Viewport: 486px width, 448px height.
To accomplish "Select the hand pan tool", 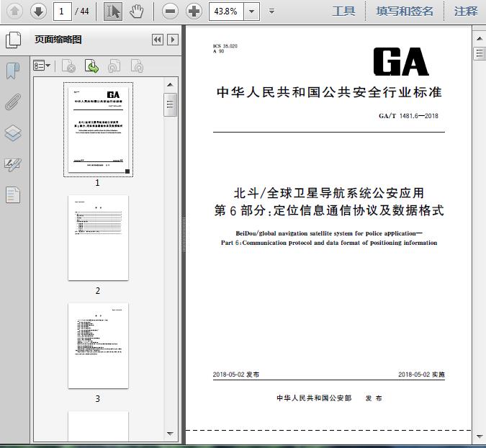I will 136,12.
